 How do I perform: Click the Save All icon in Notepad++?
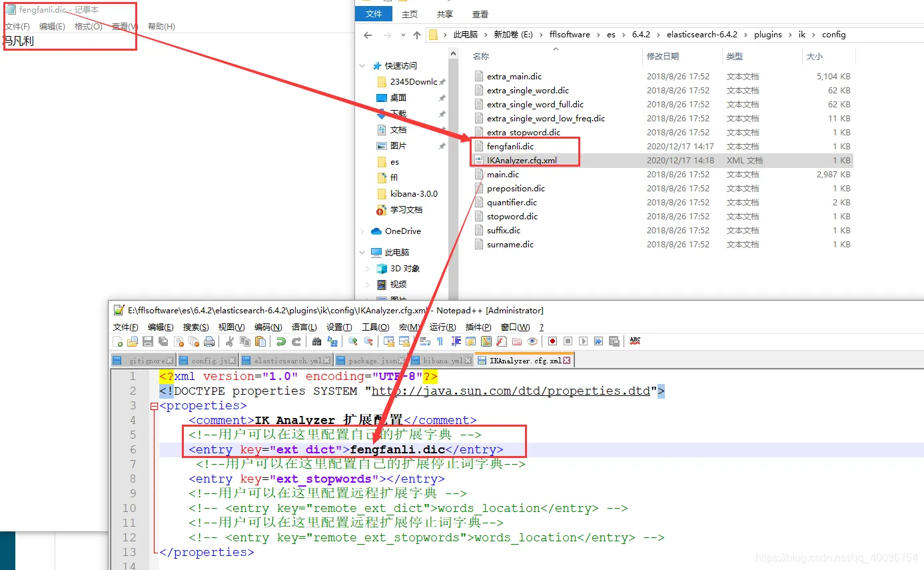click(163, 341)
